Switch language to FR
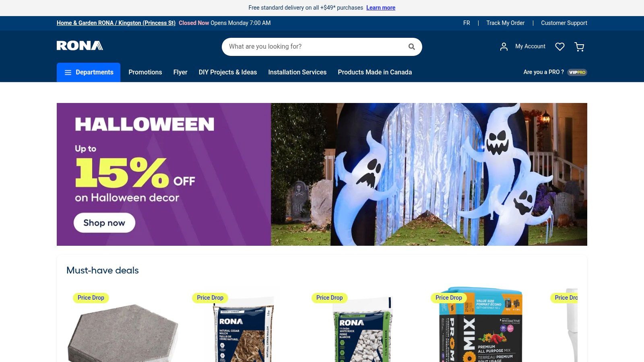The height and width of the screenshot is (362, 644). click(x=466, y=23)
